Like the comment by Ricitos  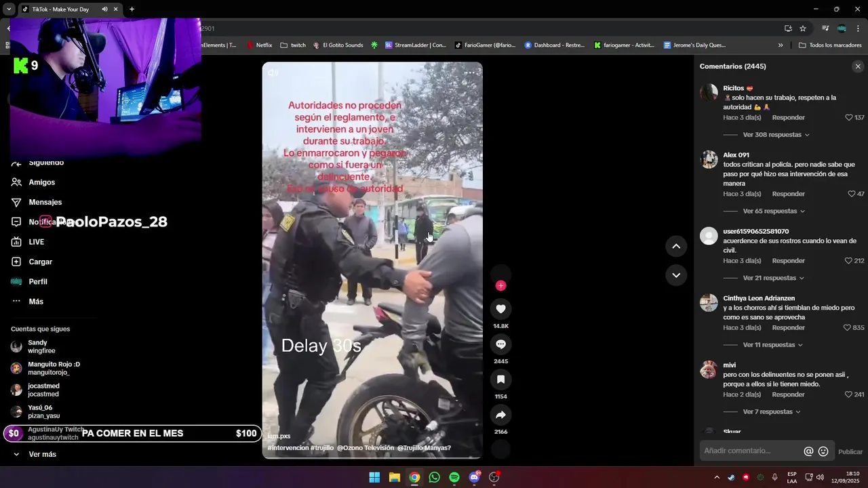(x=848, y=118)
